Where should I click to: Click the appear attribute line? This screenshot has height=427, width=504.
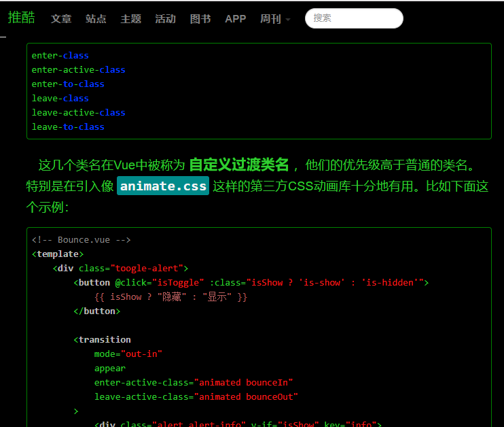pyautogui.click(x=110, y=369)
